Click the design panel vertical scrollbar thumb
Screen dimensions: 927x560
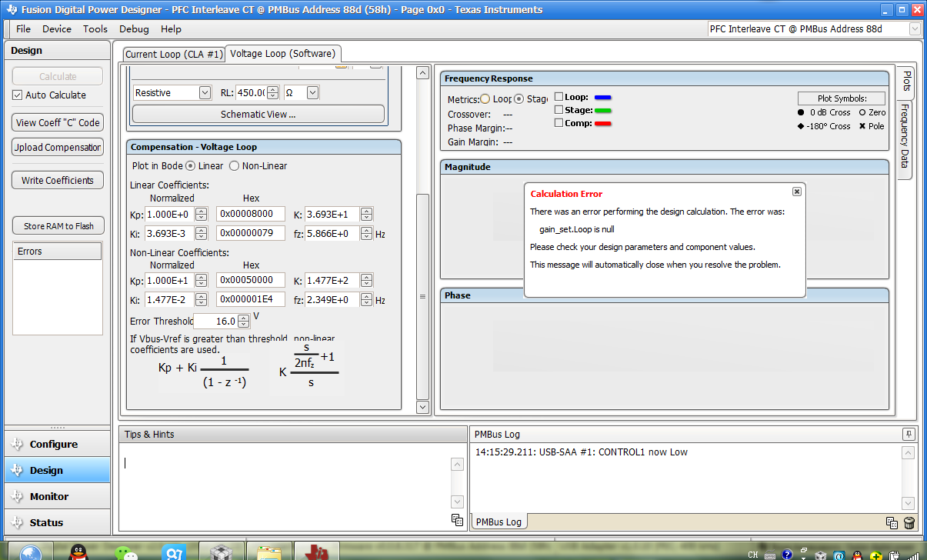[422, 295]
